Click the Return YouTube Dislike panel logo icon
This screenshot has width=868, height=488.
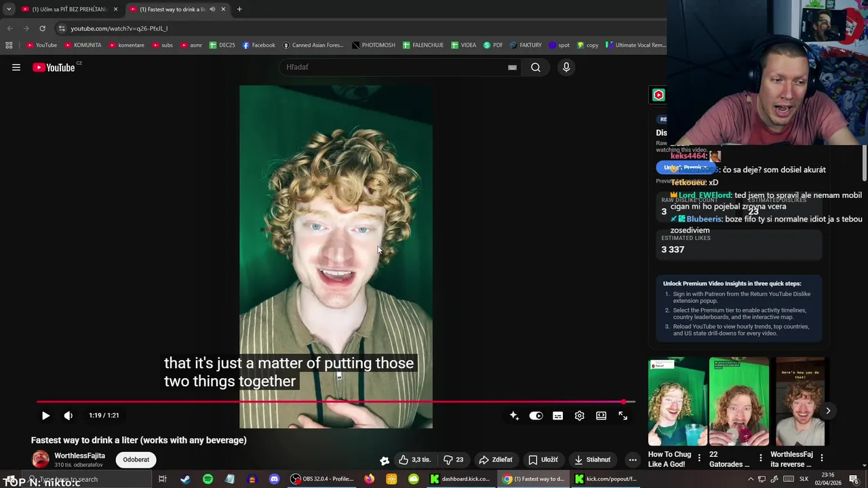pyautogui.click(x=658, y=95)
